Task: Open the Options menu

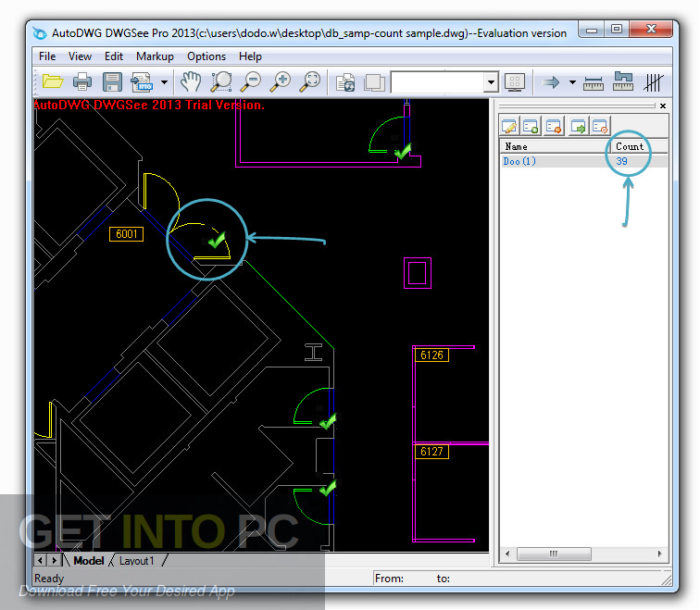Action: tap(206, 56)
